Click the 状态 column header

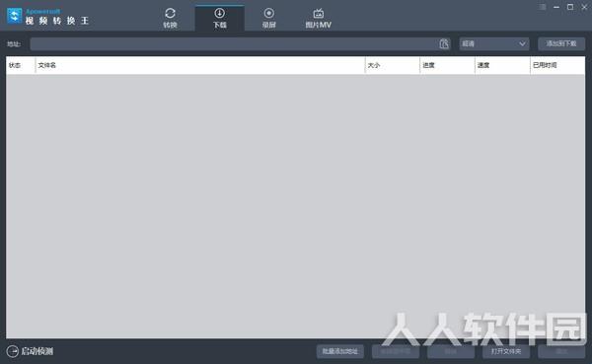point(21,65)
